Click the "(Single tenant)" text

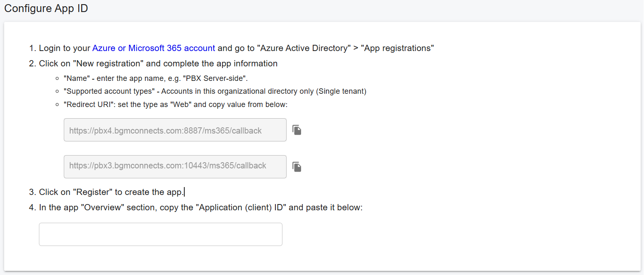[x=341, y=91]
